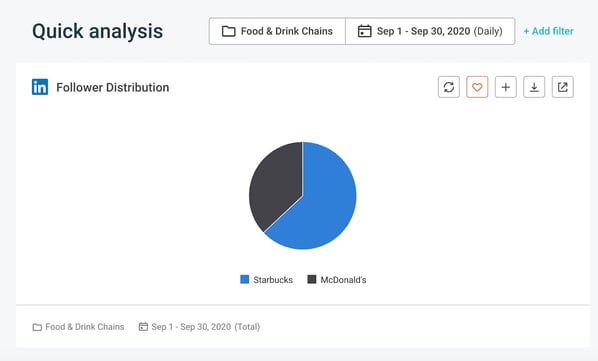Toggle Starbucks legend entry
Image resolution: width=598 pixels, height=361 pixels.
pyautogui.click(x=266, y=280)
